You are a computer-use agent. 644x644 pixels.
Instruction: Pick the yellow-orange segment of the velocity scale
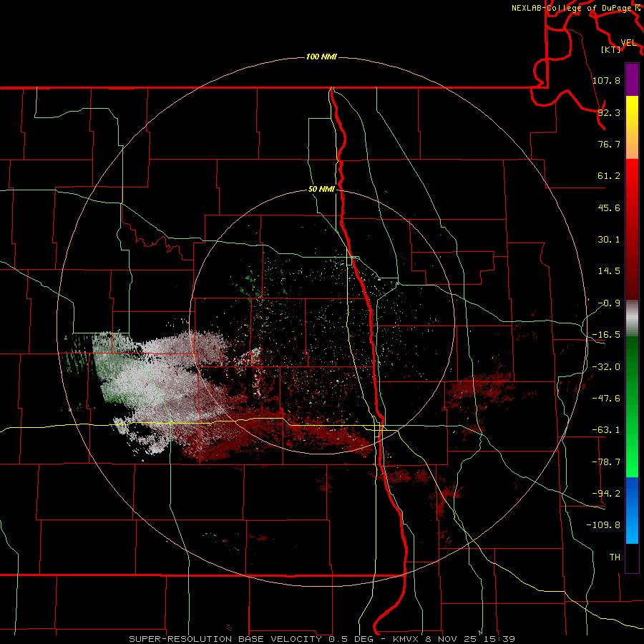[632, 127]
